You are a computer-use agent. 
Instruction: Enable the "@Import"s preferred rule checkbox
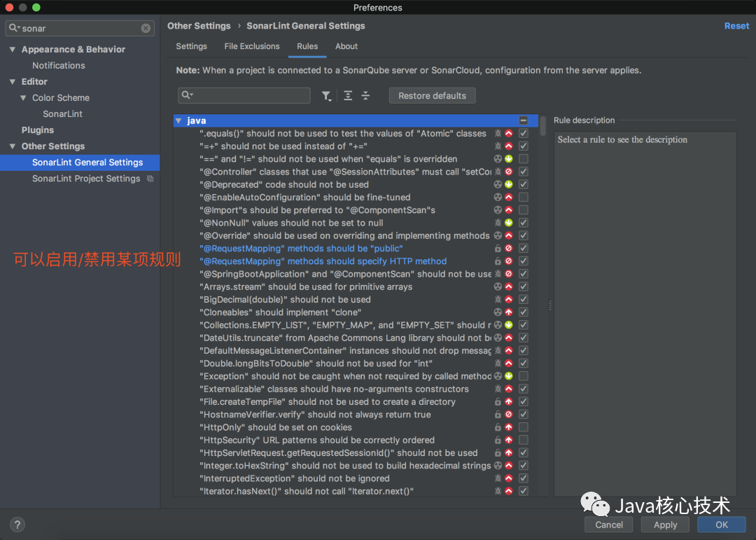pos(523,210)
